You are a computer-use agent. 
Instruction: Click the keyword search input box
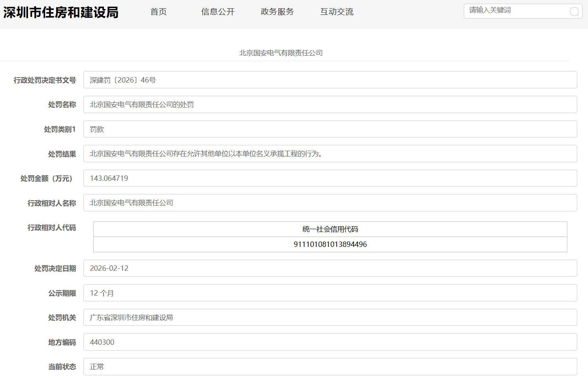pos(516,11)
